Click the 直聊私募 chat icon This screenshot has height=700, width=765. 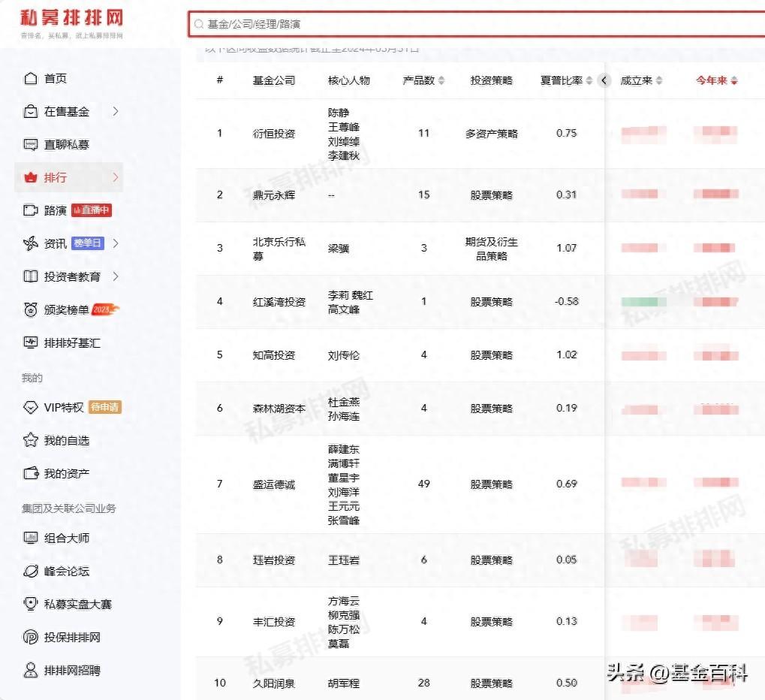[x=30, y=144]
